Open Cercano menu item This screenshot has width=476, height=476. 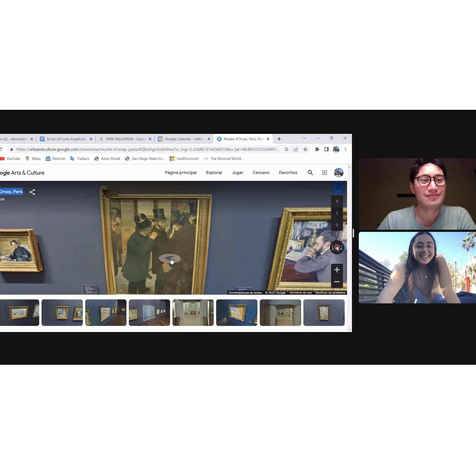tap(261, 173)
